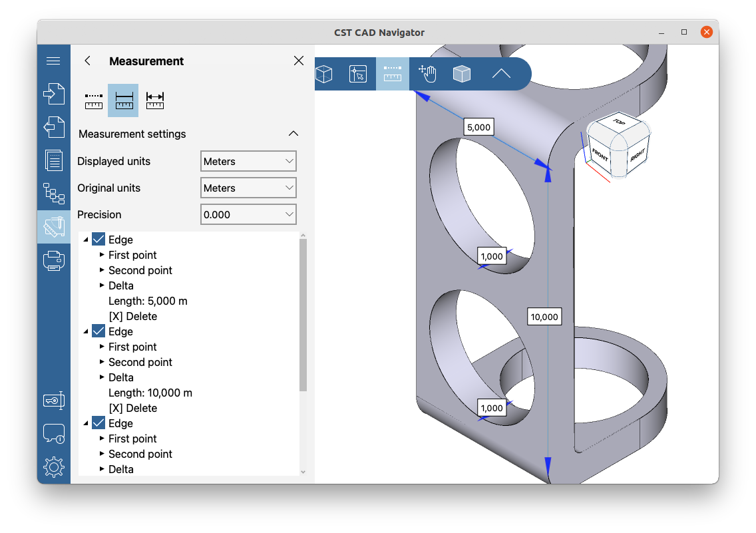Open the license key sidebar icon
756x533 pixels.
[x=53, y=401]
